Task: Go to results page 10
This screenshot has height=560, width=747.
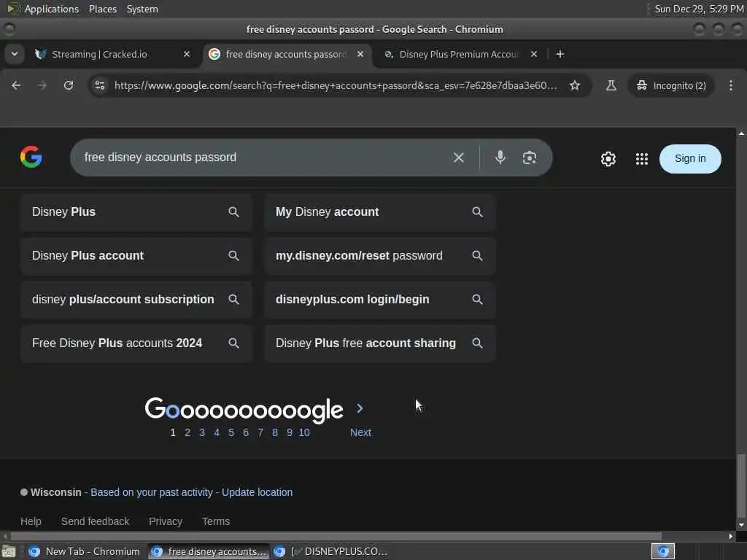Action: point(304,432)
